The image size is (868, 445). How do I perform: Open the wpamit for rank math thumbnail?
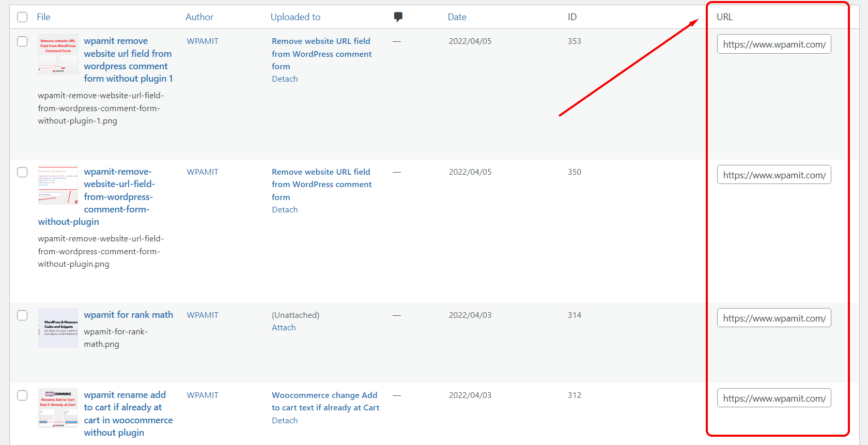(58, 328)
